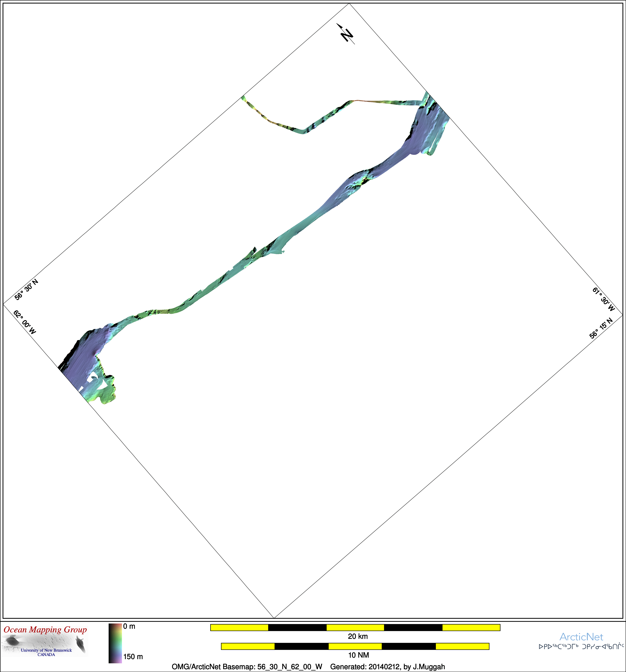Click the 150 m depth legend label
The width and height of the screenshot is (626, 672).
(x=133, y=657)
